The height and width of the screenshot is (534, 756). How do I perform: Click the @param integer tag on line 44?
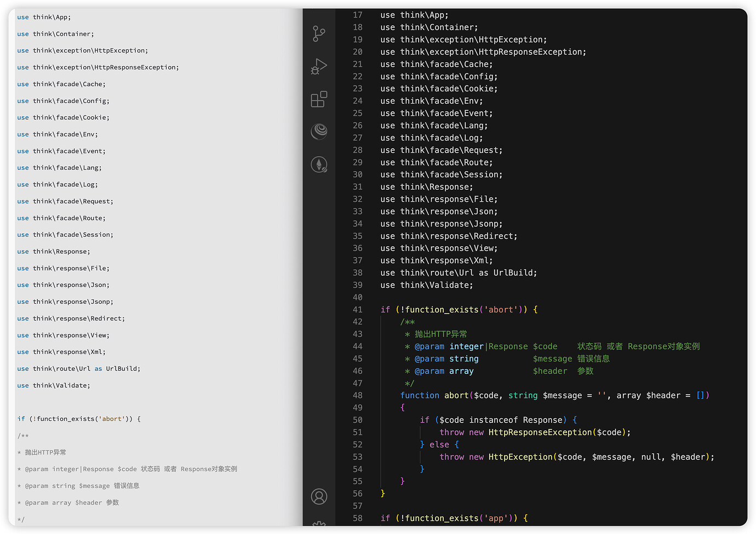pyautogui.click(x=449, y=346)
